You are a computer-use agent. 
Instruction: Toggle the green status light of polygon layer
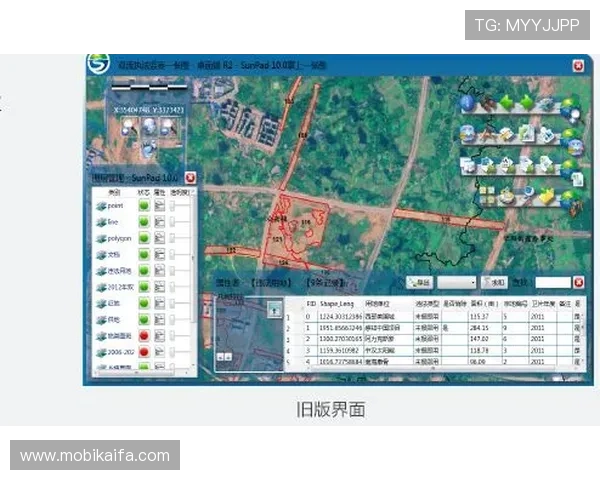click(x=144, y=238)
